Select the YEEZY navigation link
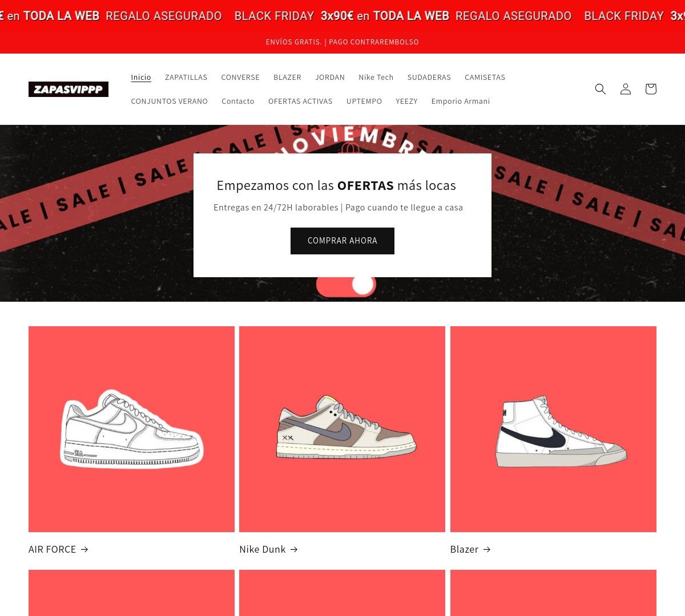 click(x=406, y=101)
